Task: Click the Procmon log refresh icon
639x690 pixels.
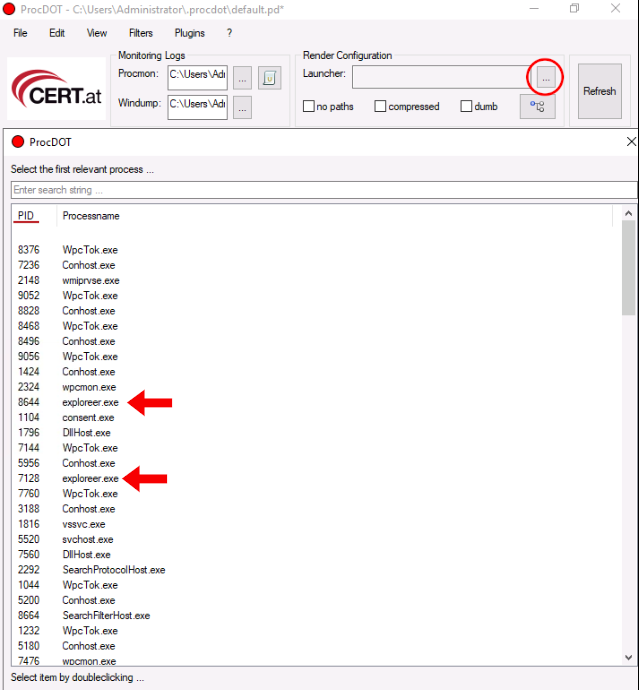Action: [x=269, y=78]
